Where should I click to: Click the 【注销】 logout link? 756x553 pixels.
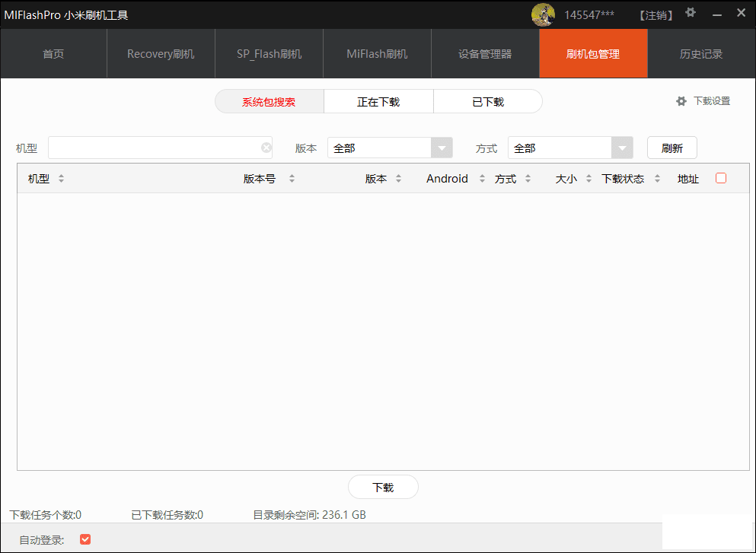[x=656, y=15]
